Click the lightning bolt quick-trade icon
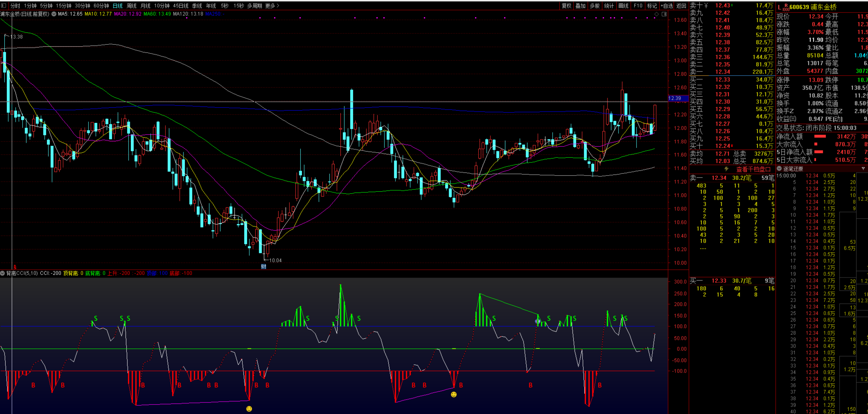Image resolution: width=868 pixels, height=414 pixels. (726, 169)
